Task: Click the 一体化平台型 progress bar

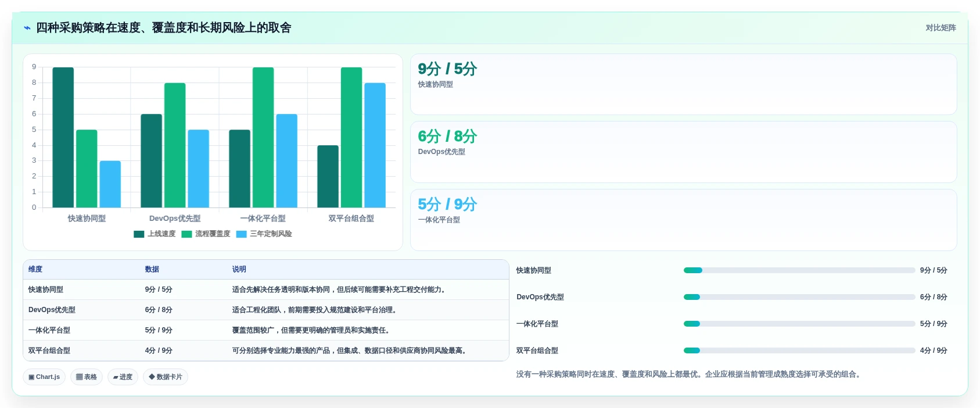Action: coord(799,324)
